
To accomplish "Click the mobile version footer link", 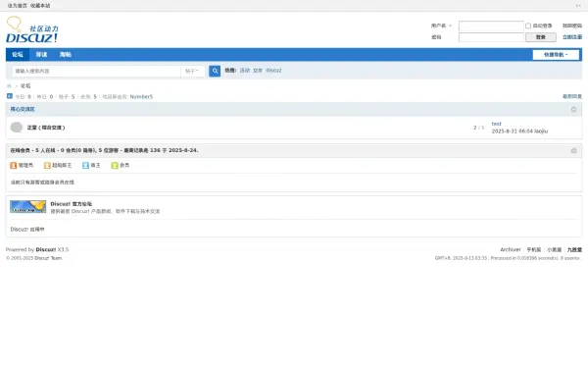I will 534,249.
